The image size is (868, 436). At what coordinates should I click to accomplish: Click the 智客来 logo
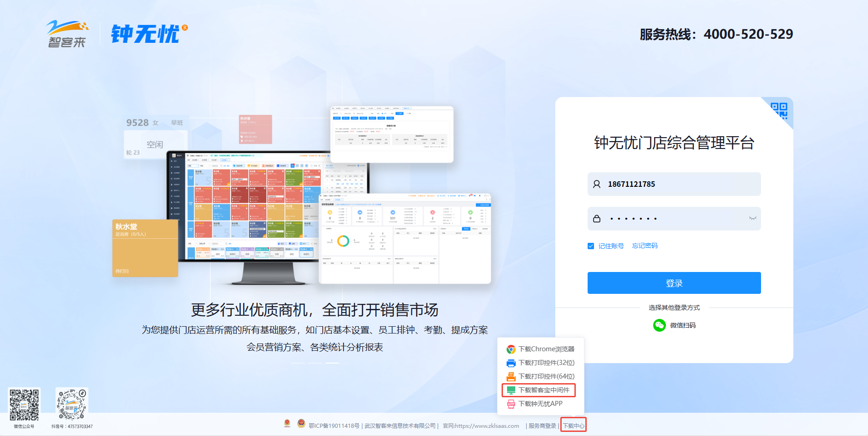67,34
